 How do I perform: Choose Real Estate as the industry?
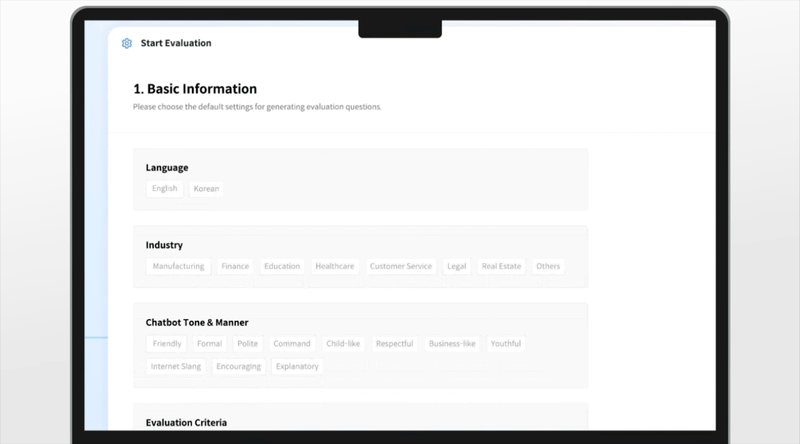tap(501, 266)
